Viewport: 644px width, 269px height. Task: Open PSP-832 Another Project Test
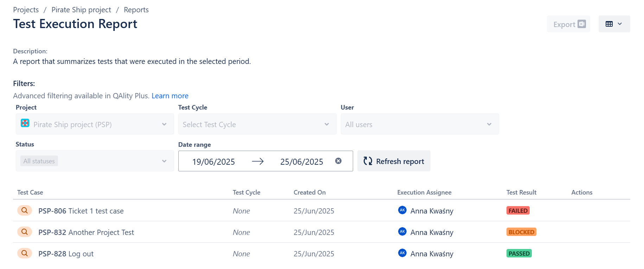[86, 232]
